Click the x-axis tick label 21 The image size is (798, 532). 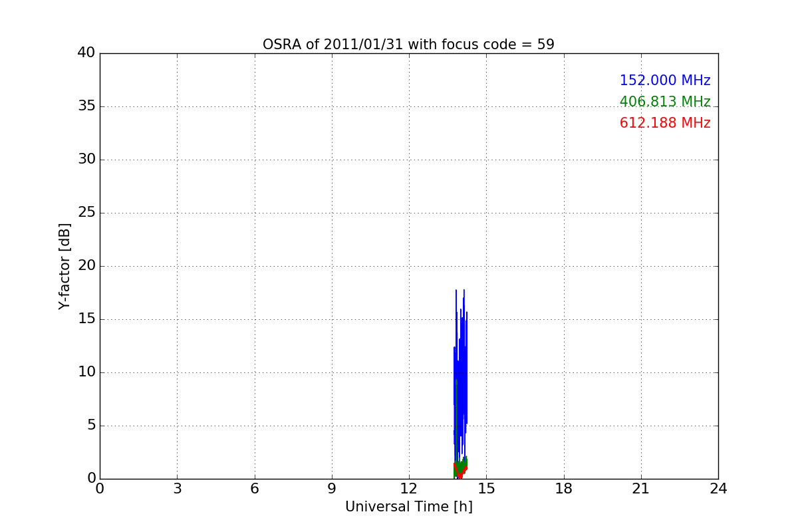[x=641, y=489]
